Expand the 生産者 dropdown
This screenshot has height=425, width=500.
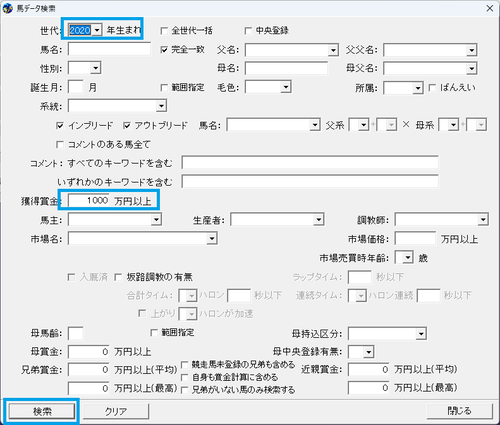[319, 220]
